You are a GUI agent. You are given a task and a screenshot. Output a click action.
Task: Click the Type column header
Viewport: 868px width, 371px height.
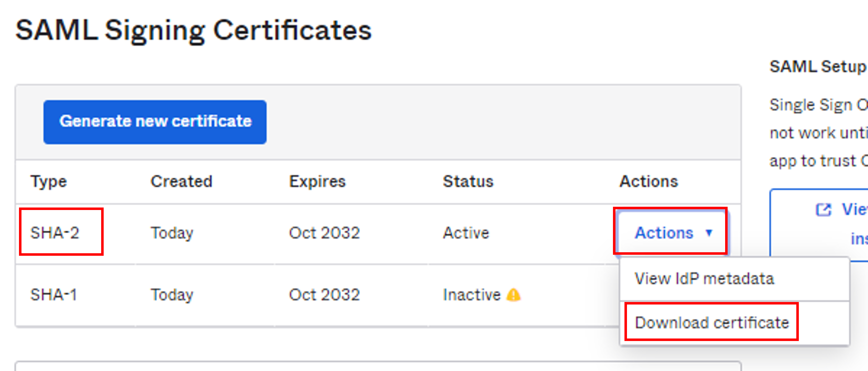pyautogui.click(x=48, y=181)
